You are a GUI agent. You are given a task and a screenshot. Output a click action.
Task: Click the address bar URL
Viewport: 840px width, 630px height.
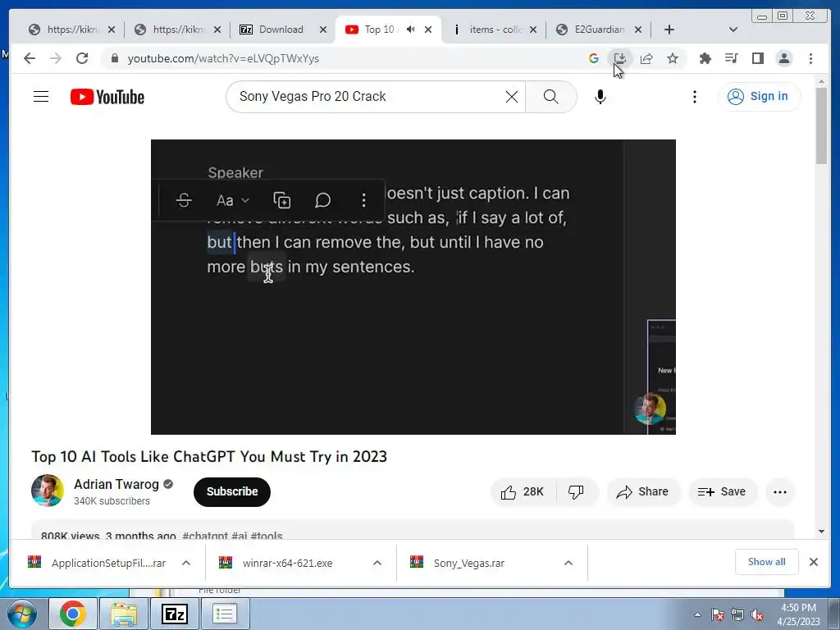point(223,58)
